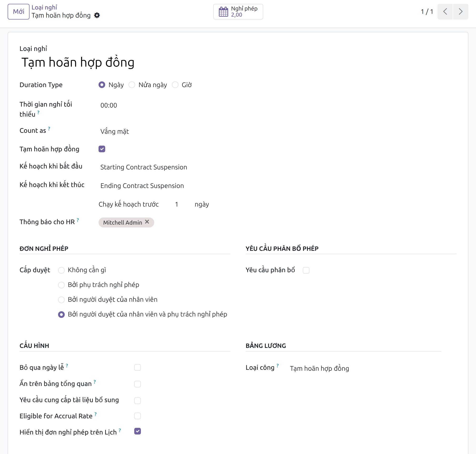Image resolution: width=476 pixels, height=454 pixels.
Task: Click the Mới button
Action: [x=18, y=12]
